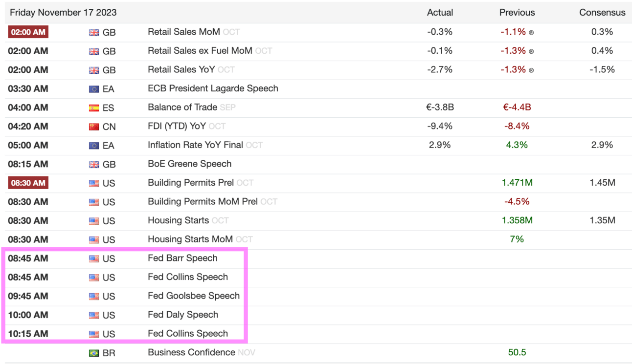Click the highlighted red 08:30 AM time badge
632x364 pixels.
point(28,183)
